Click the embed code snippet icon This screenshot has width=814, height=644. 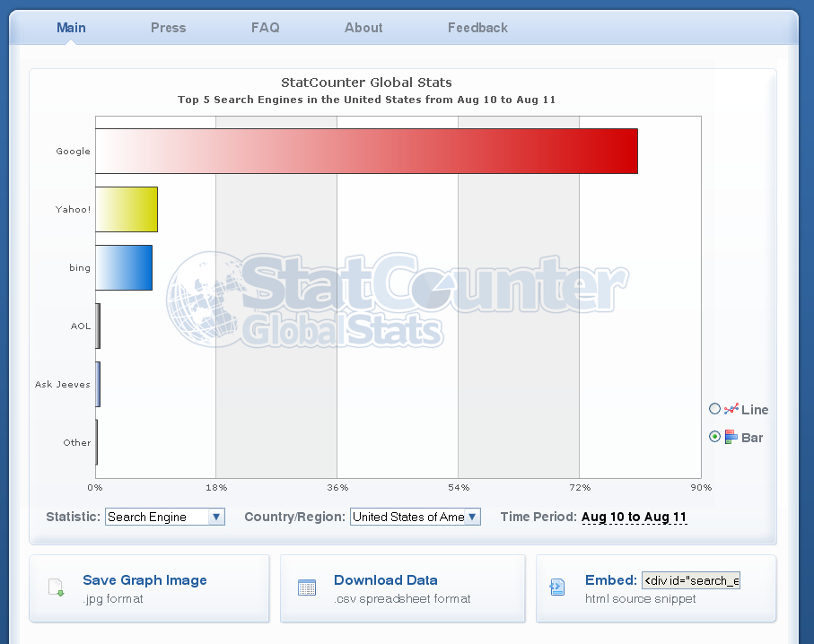[557, 587]
